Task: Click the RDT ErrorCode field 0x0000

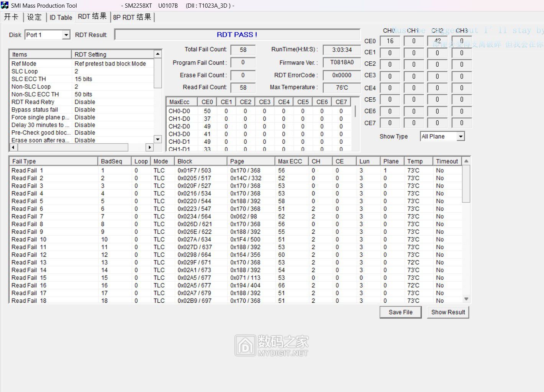Action: coord(342,75)
